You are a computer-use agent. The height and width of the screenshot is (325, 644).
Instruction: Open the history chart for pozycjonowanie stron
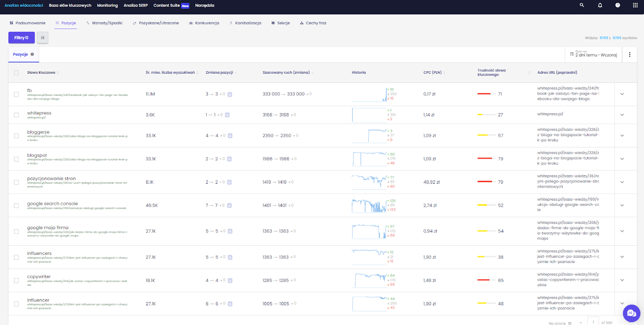pos(369,182)
